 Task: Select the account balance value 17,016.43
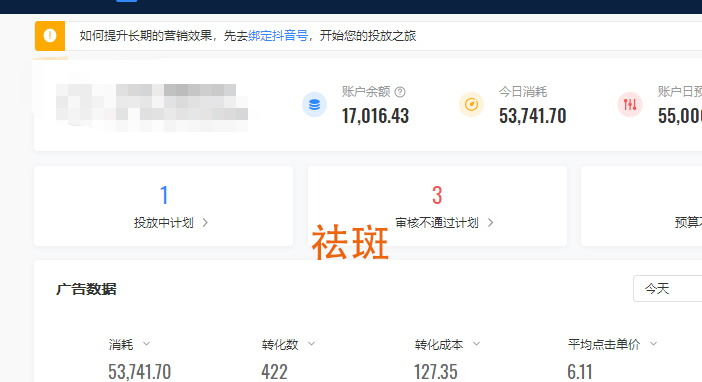376,116
